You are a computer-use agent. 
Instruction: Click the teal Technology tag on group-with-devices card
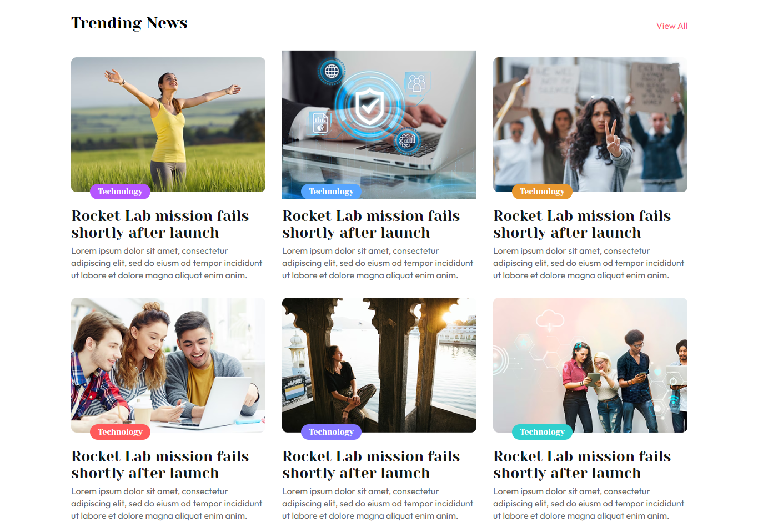tap(542, 432)
